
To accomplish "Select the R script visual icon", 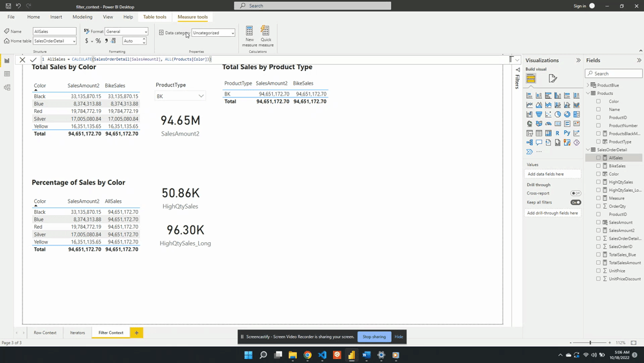I will (x=558, y=133).
